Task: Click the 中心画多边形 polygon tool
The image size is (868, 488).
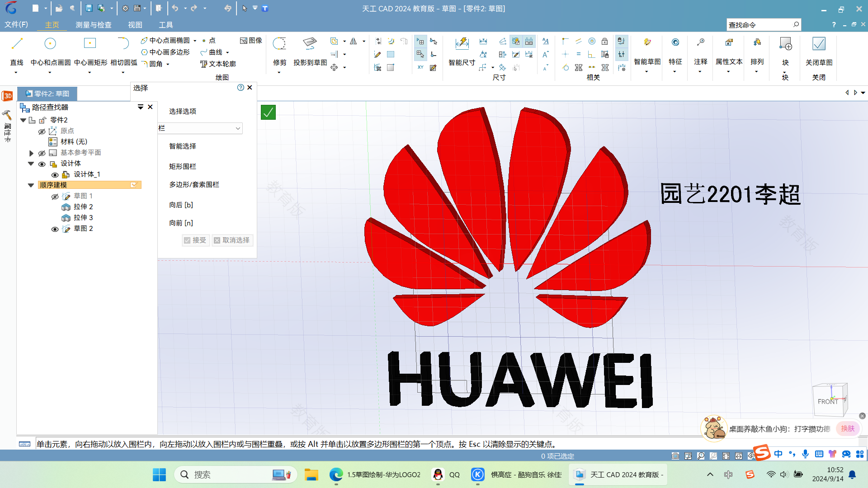Action: (x=165, y=52)
